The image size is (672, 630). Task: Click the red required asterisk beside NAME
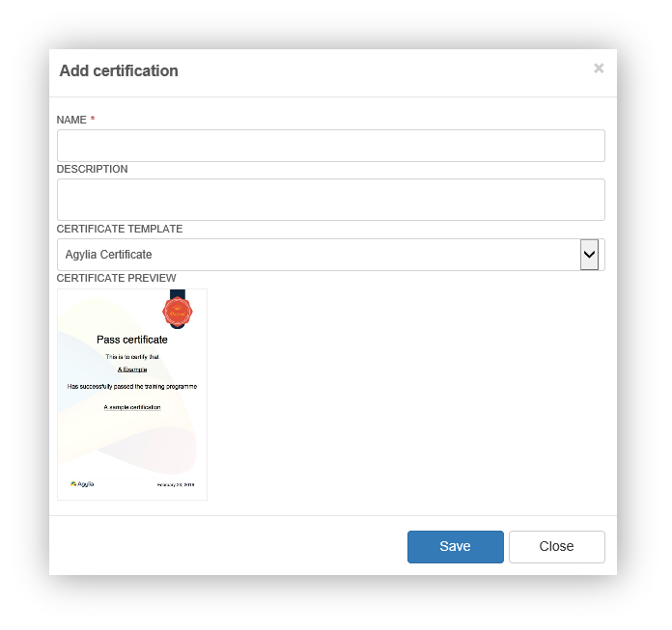click(93, 119)
